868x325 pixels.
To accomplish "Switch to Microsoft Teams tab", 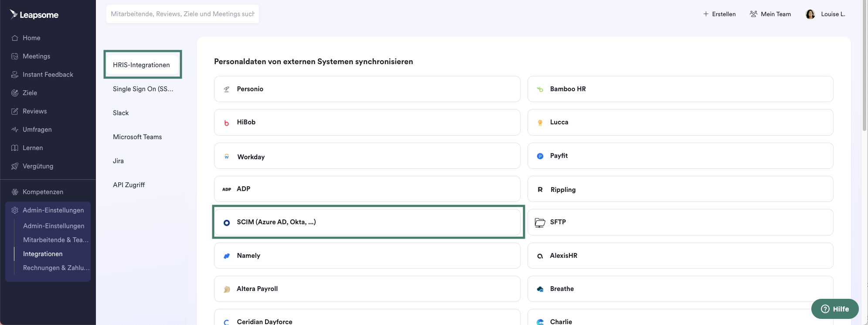I will pyautogui.click(x=137, y=137).
